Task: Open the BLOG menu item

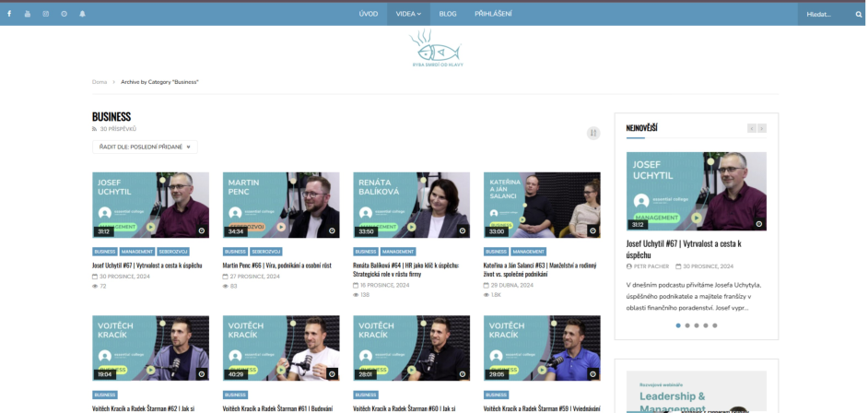Action: (x=448, y=14)
